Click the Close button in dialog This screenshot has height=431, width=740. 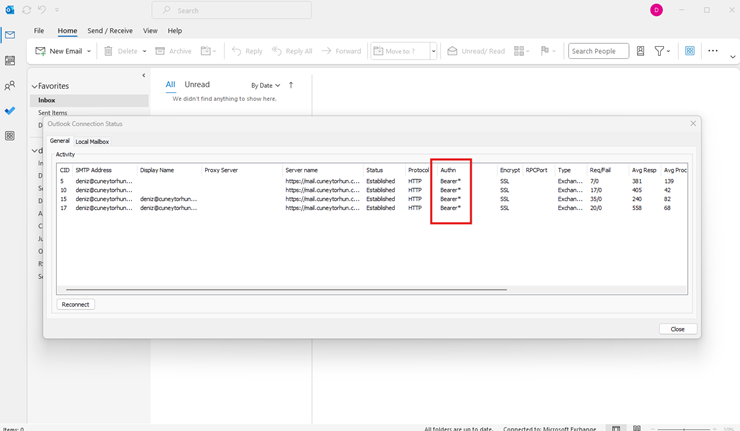click(677, 329)
